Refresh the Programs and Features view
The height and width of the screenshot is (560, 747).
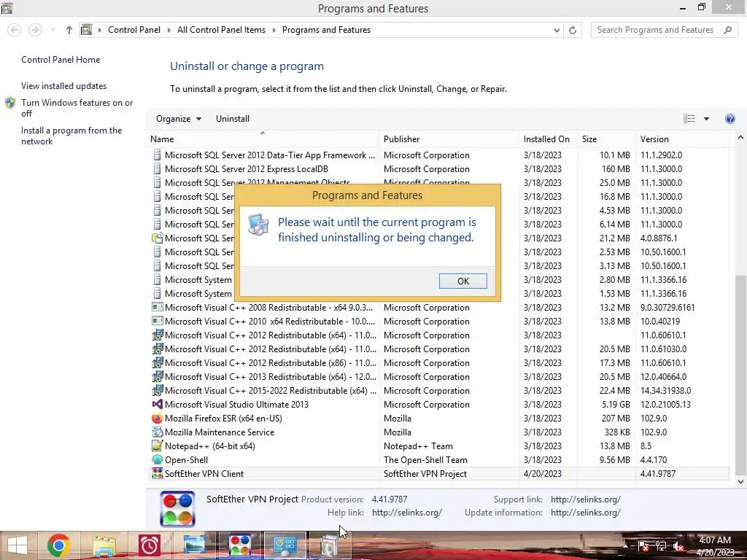coord(573,30)
